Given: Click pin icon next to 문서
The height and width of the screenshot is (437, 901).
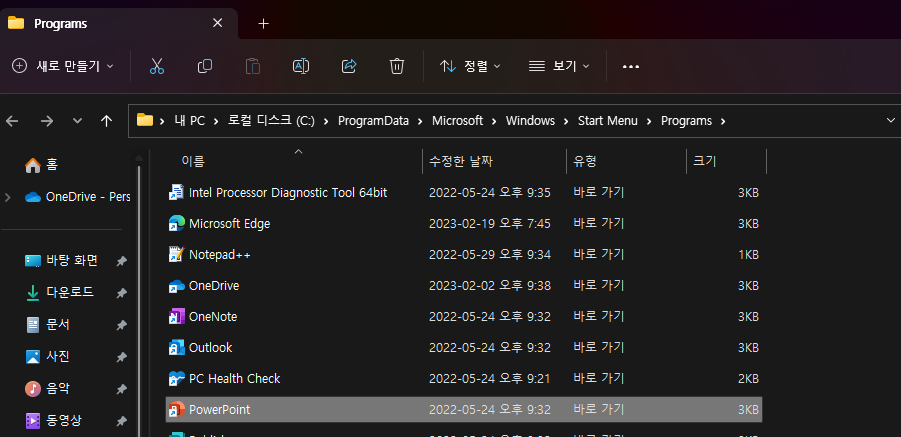Looking at the screenshot, I should click(121, 326).
